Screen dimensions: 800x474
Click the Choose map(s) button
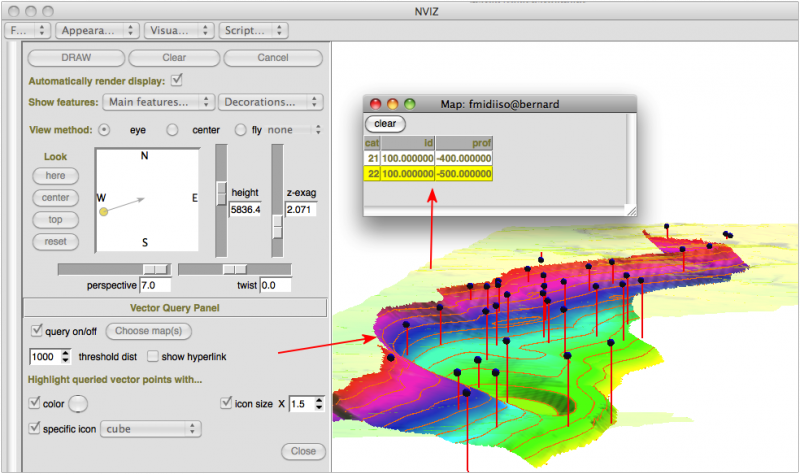[148, 331]
